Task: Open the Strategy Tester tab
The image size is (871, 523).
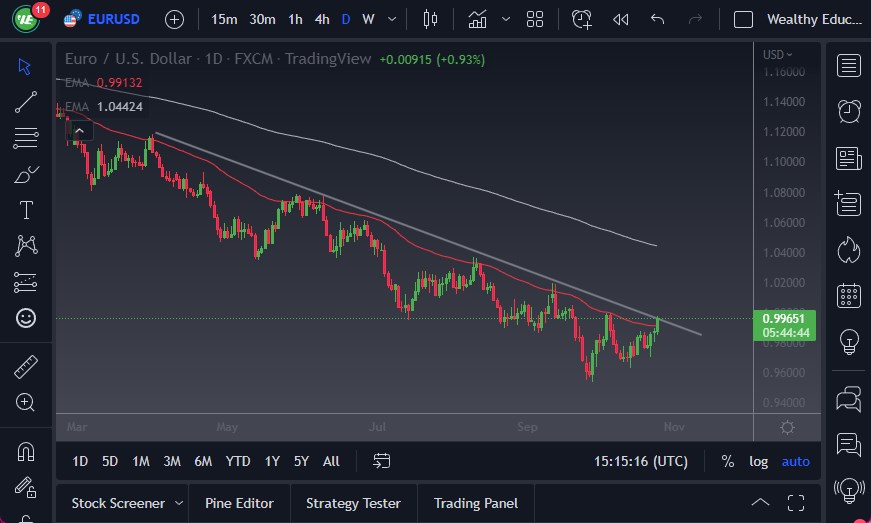Action: pos(353,503)
